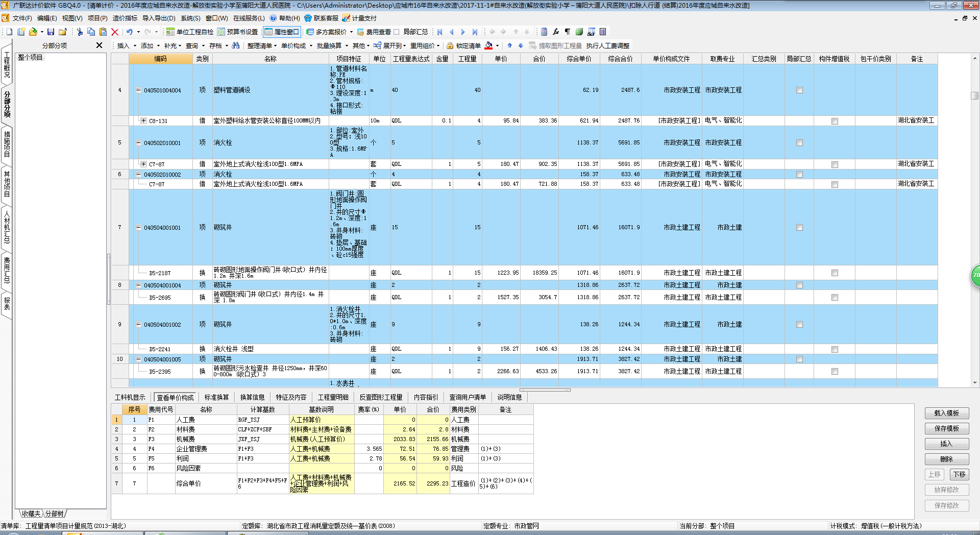Click the paragraph mark icon
The height and width of the screenshot is (535, 980).
pos(567,32)
